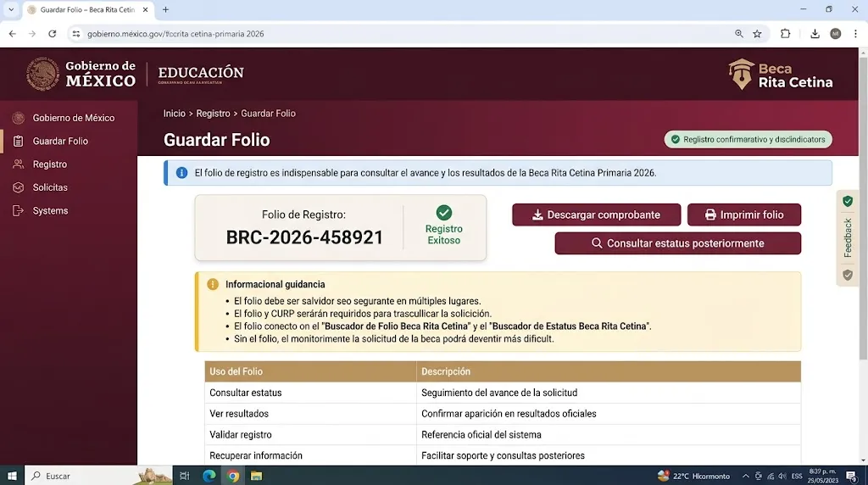Open Microsoft Edge from the taskbar
This screenshot has height=485, width=868.
click(209, 476)
